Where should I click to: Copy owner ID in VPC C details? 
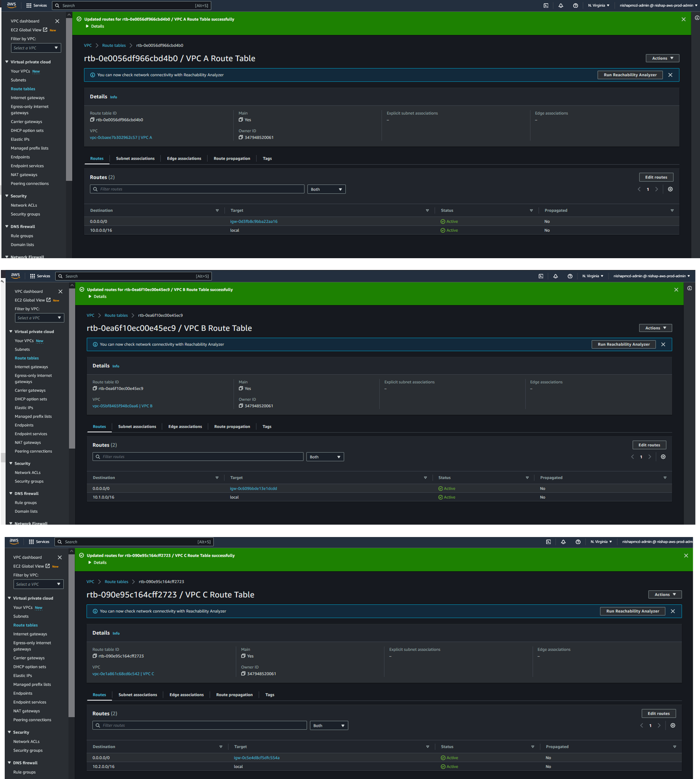[x=243, y=674]
